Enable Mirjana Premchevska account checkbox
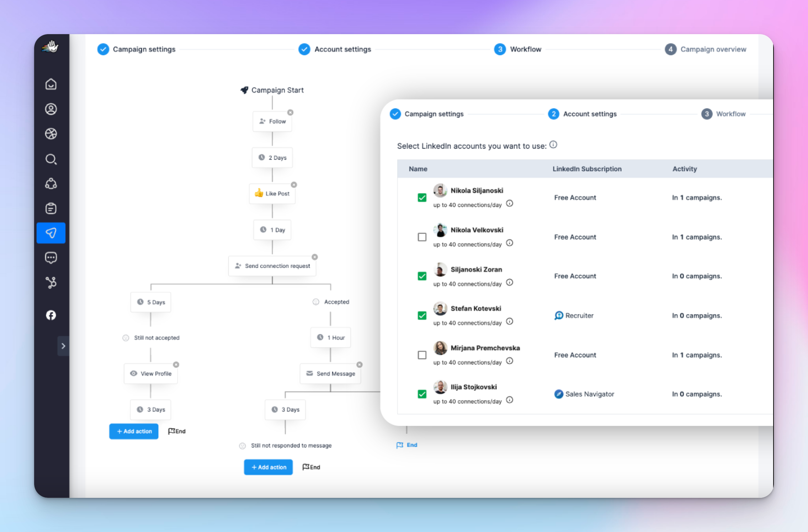Screen dimensions: 808x532 pos(422,355)
